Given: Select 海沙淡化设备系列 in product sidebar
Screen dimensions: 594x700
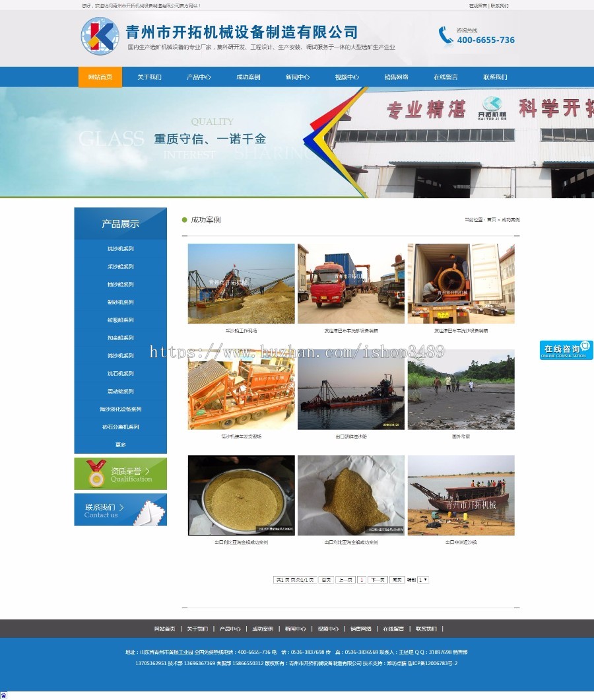Looking at the screenshot, I should pyautogui.click(x=121, y=409).
